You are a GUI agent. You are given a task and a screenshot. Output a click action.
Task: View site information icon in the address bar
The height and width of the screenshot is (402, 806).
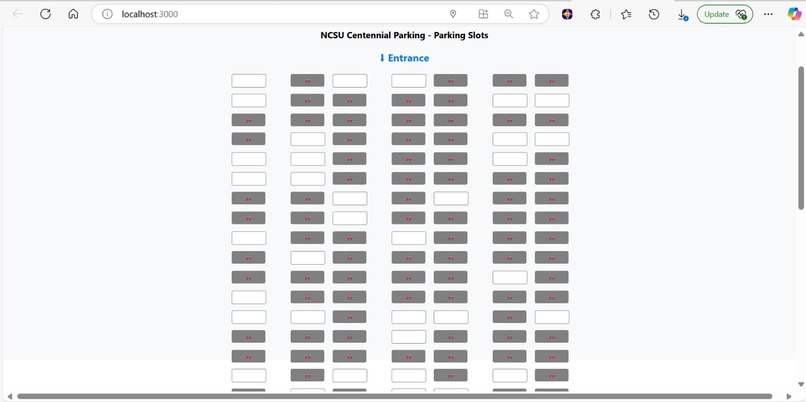[107, 14]
